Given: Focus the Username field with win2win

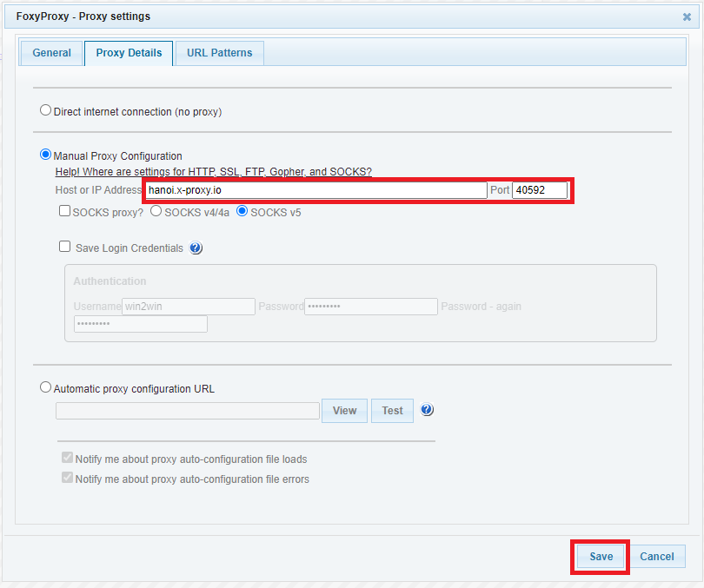Looking at the screenshot, I should click(189, 307).
